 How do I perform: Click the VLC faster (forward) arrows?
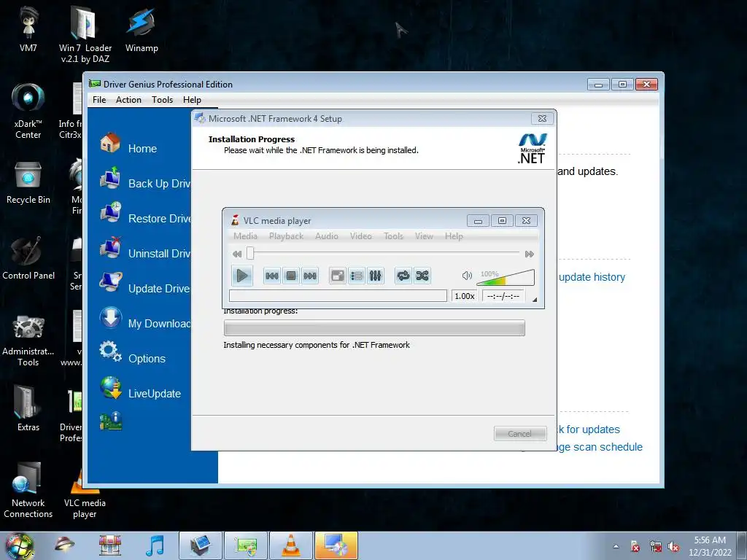pyautogui.click(x=530, y=254)
